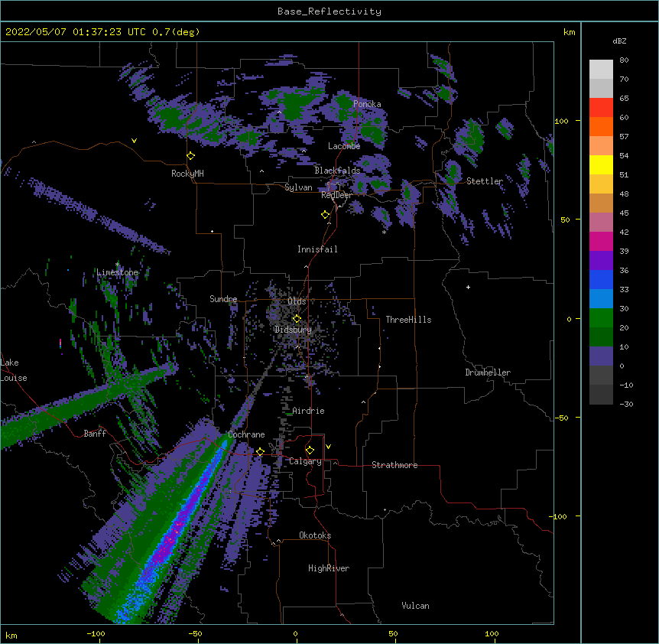
Task: Click the Okotoks city label
Action: pos(315,535)
